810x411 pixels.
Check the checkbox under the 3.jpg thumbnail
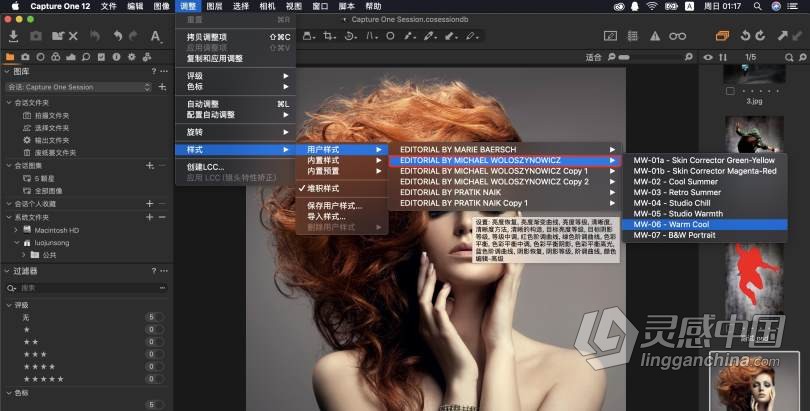[729, 91]
